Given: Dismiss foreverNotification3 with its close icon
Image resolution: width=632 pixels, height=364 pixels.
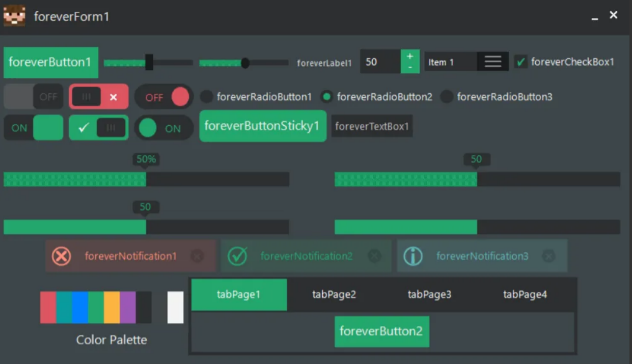Looking at the screenshot, I should coord(548,256).
